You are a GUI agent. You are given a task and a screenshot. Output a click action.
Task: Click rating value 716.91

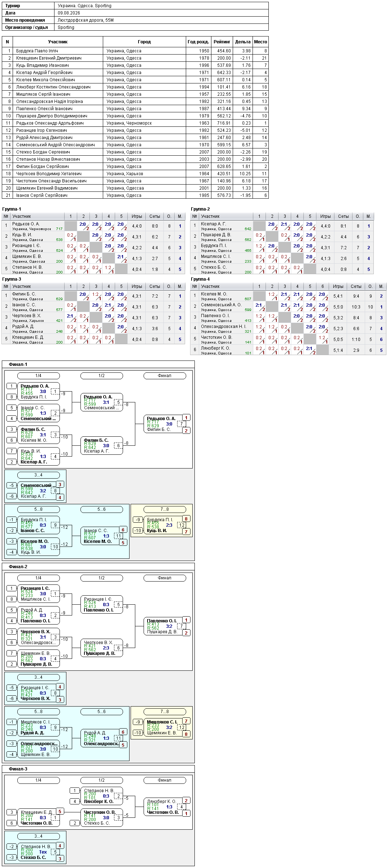coord(224,123)
